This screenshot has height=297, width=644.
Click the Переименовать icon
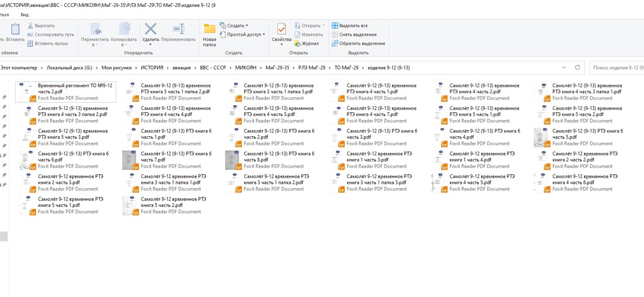point(178,29)
